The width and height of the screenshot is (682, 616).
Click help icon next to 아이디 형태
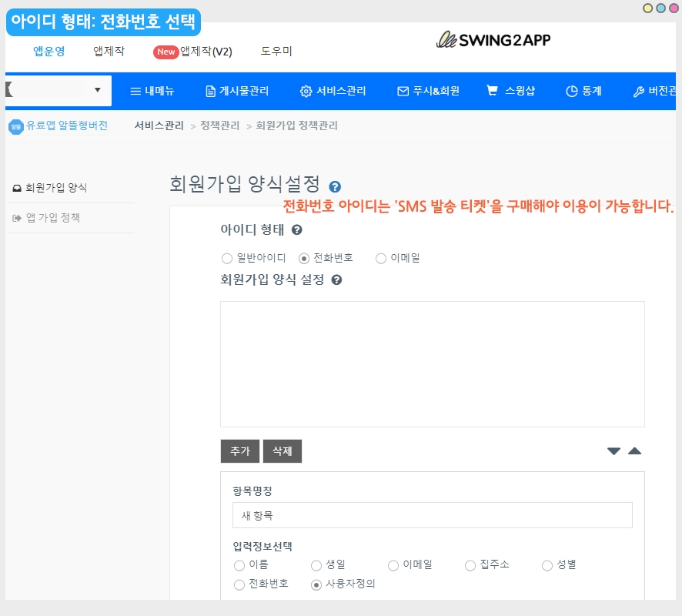(296, 229)
